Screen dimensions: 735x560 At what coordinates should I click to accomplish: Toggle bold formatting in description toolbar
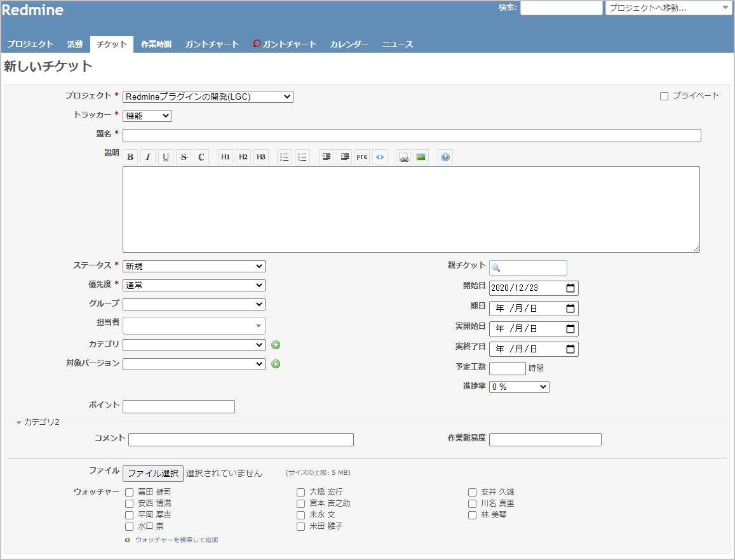(x=130, y=157)
